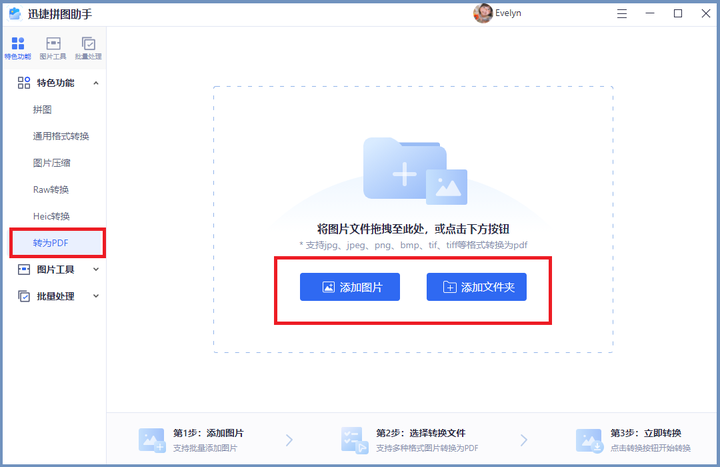Click the 第3步 立即转换 step icon
The image size is (720, 467).
tap(589, 439)
